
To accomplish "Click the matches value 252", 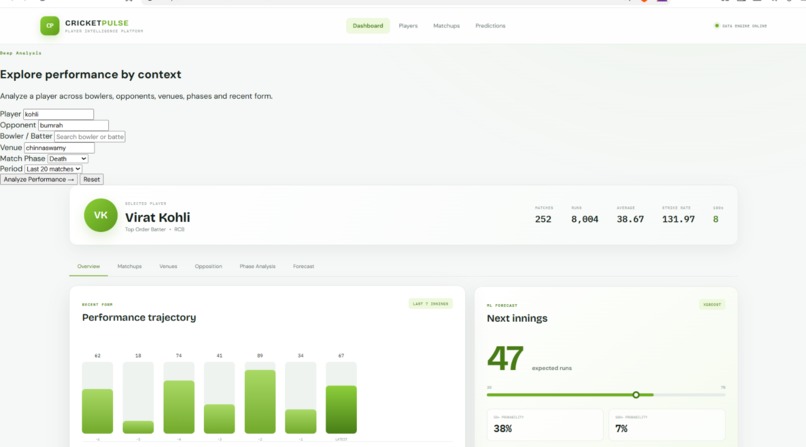I will [x=543, y=219].
